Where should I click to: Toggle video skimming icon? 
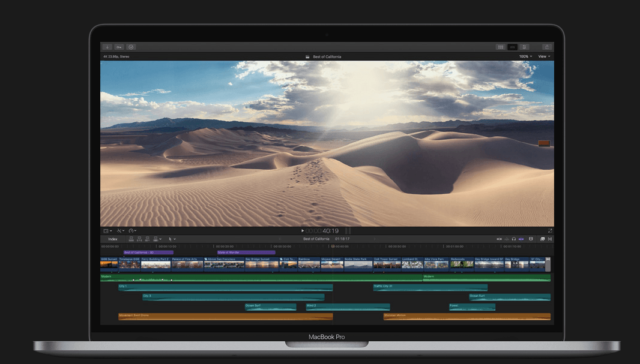[499, 239]
